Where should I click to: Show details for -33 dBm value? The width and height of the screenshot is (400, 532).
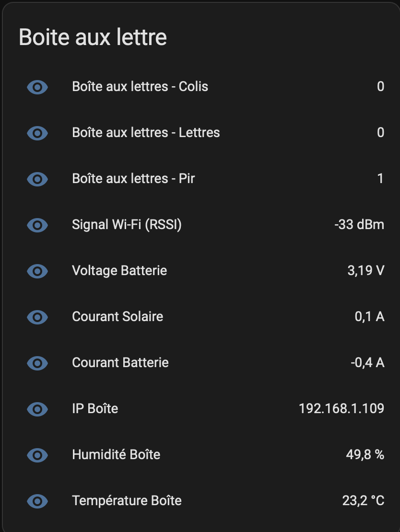point(359,225)
